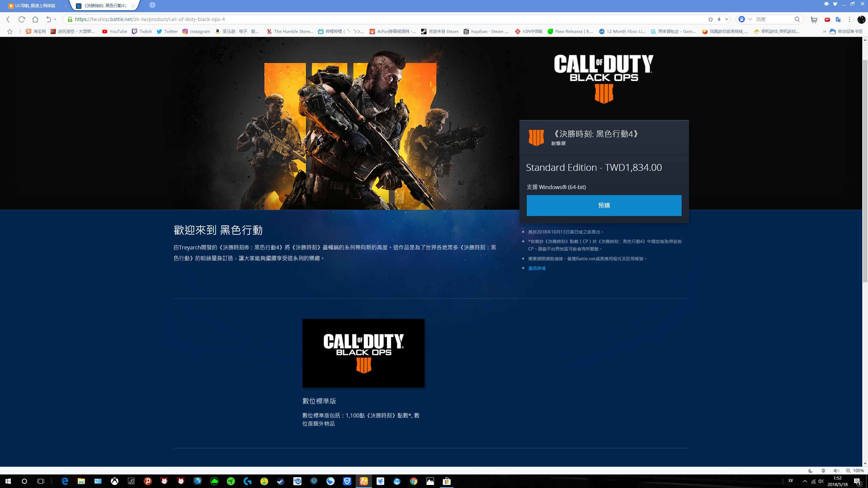Open the Twitch bookmark

pos(142,32)
